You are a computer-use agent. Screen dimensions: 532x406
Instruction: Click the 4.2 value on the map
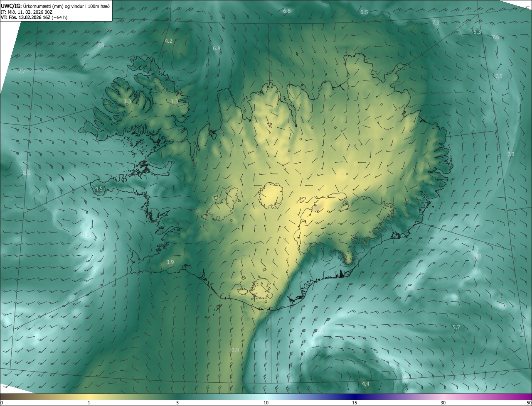[168, 41]
